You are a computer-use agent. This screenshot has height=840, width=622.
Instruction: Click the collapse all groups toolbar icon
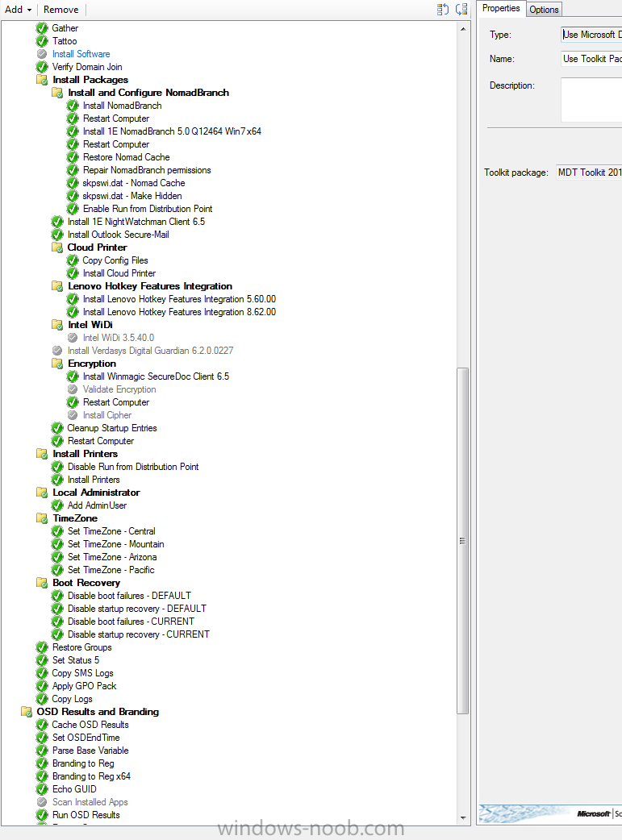point(461,9)
